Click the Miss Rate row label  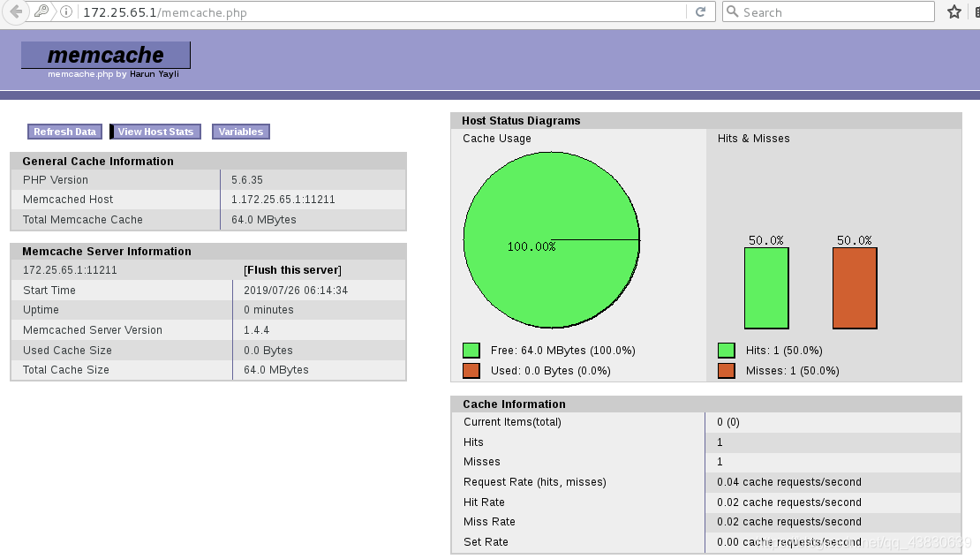[489, 522]
